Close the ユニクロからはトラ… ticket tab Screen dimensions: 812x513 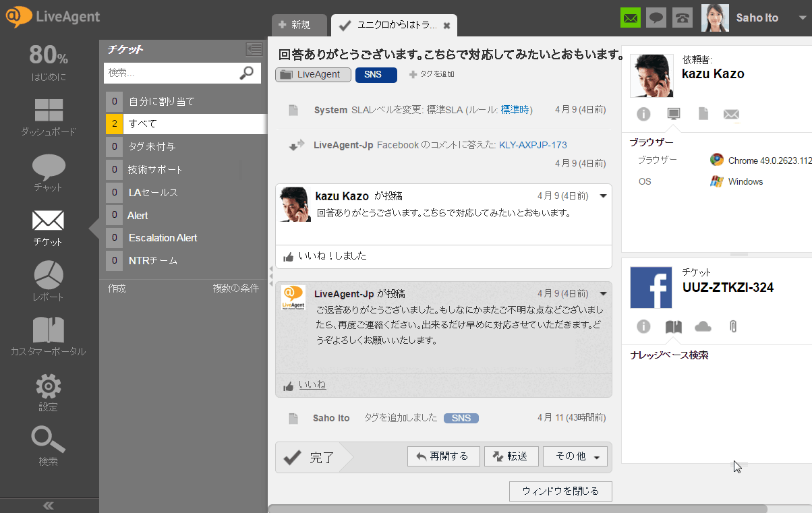tap(446, 26)
